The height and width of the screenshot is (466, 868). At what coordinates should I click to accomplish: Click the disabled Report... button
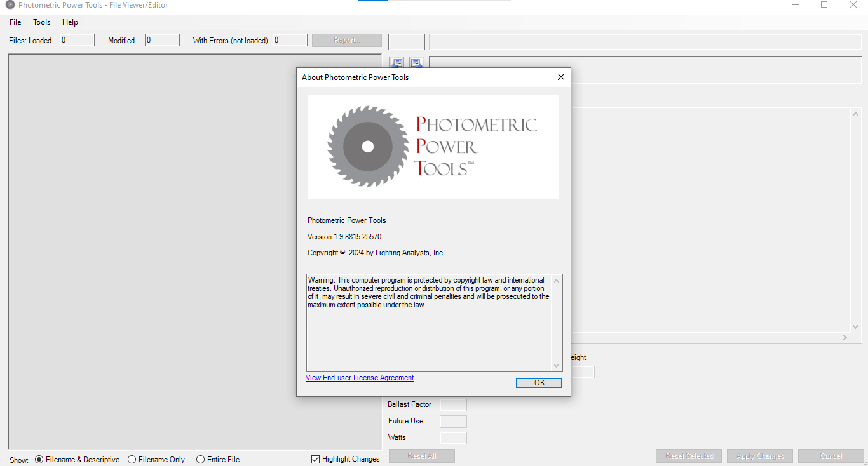pos(347,40)
